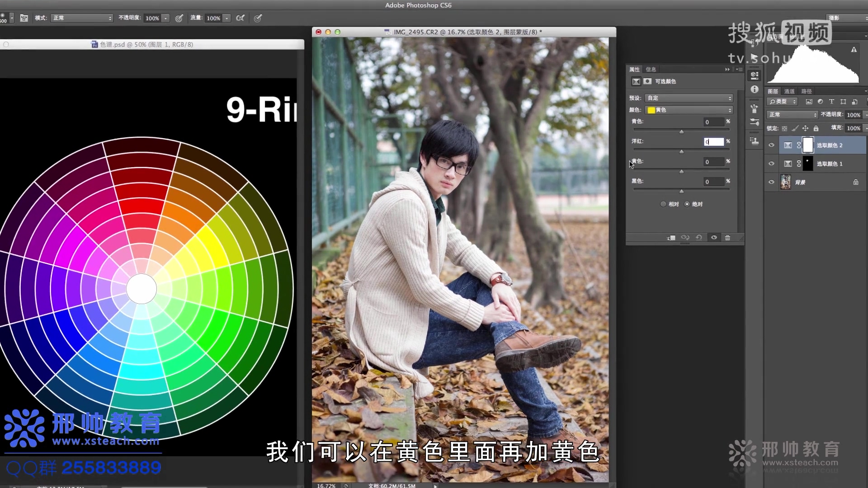Click the 青色 value input field
The width and height of the screenshot is (868, 488).
713,122
